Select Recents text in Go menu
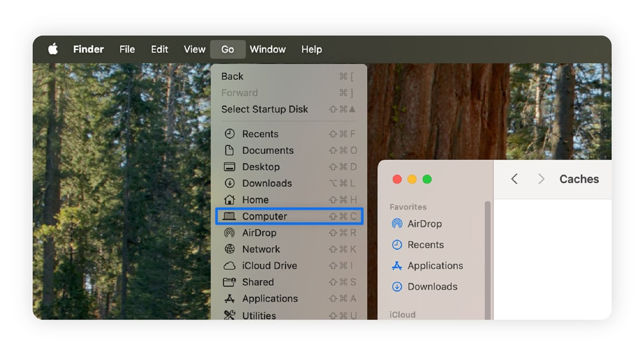The height and width of the screenshot is (349, 644). (x=260, y=134)
